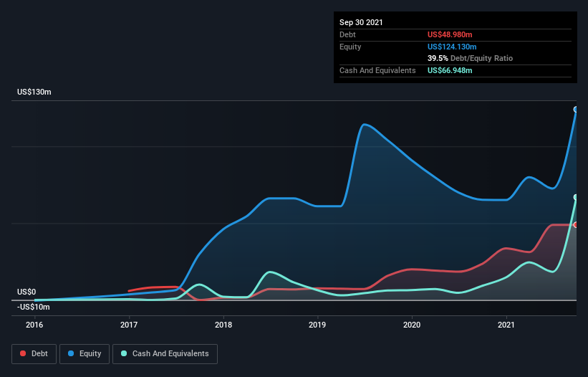Click the 39.5% Debt/Equity Ratio text
The height and width of the screenshot is (377, 588).
click(471, 58)
